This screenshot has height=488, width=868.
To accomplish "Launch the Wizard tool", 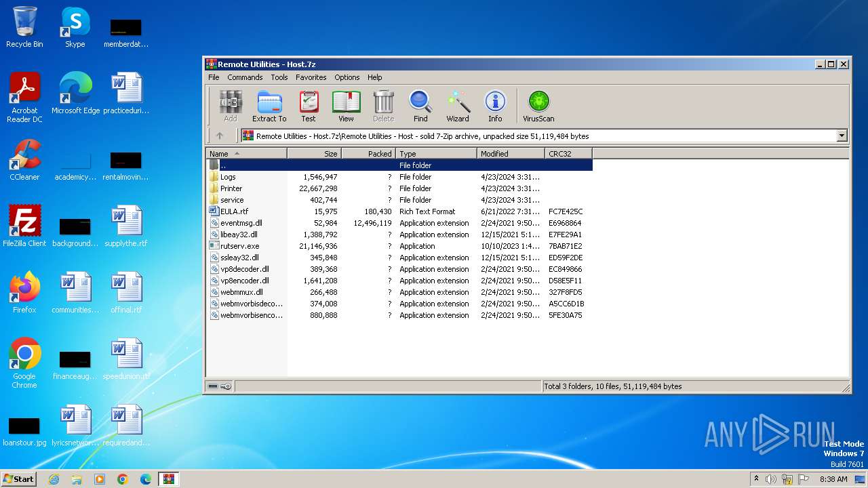I will (458, 106).
